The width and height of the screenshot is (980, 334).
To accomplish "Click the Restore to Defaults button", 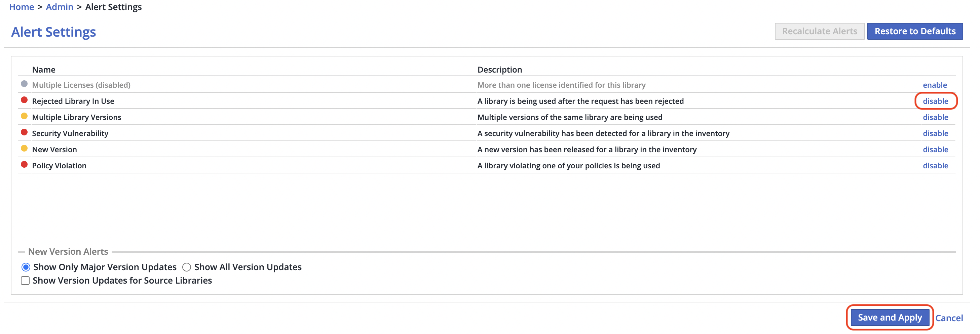I will tap(914, 31).
